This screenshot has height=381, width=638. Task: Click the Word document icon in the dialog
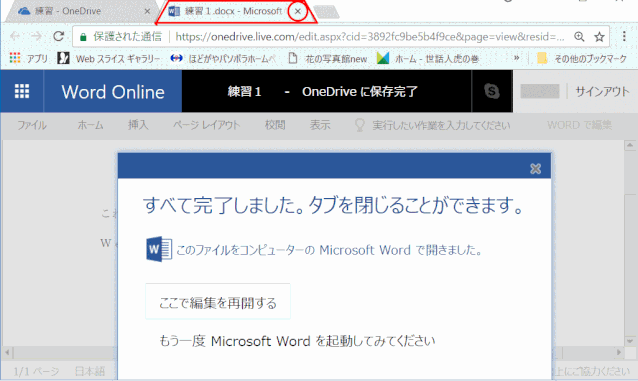159,249
